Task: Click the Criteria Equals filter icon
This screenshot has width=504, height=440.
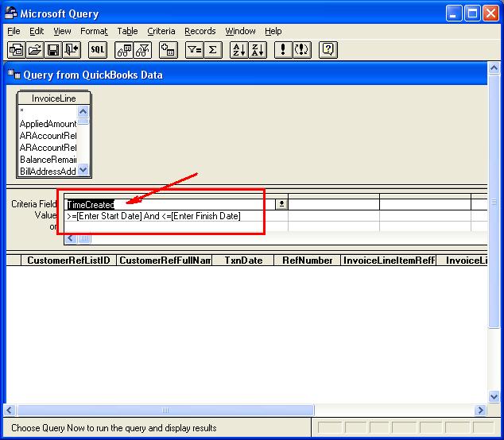Action: point(195,50)
